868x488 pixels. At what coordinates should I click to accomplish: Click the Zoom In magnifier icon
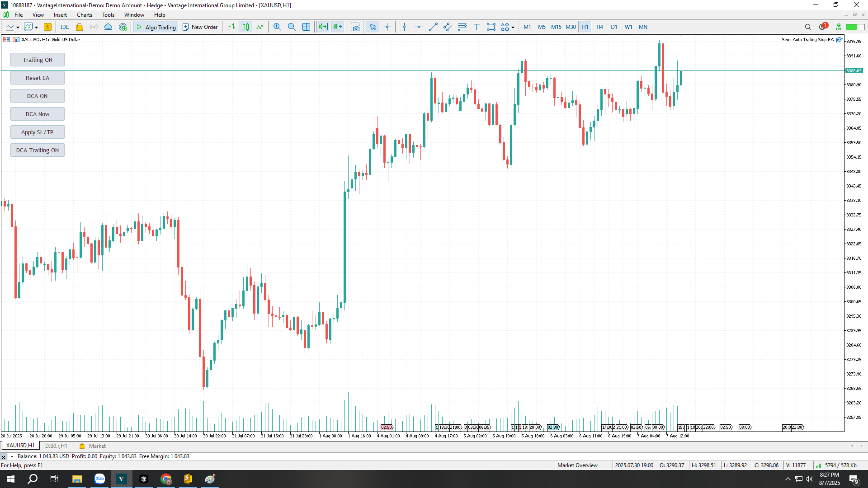tap(277, 27)
